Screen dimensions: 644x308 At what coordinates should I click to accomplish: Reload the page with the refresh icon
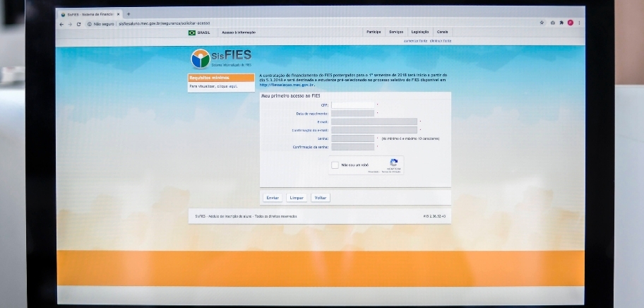coord(78,24)
